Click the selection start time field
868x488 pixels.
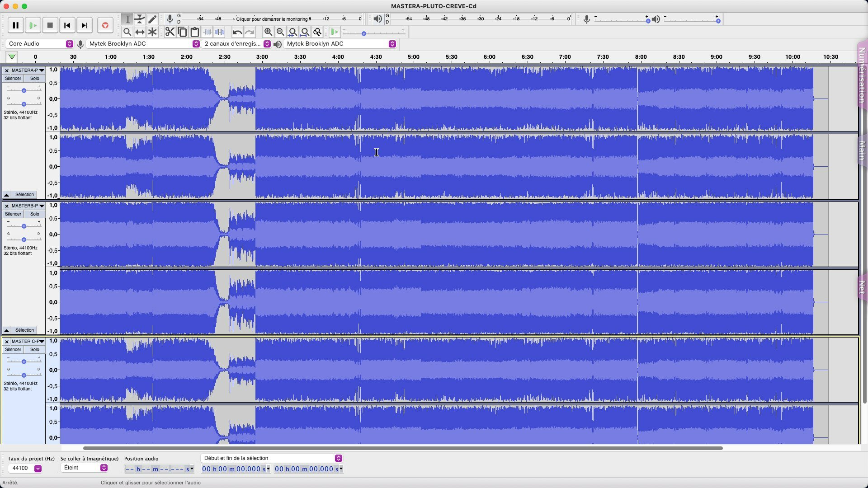pos(236,469)
